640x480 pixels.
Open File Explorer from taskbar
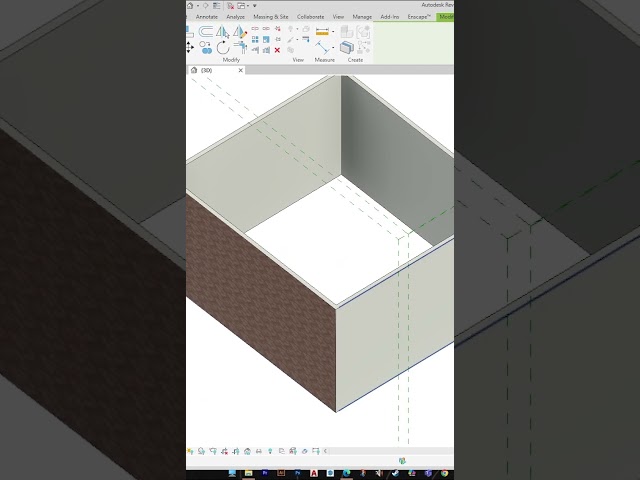point(249,473)
